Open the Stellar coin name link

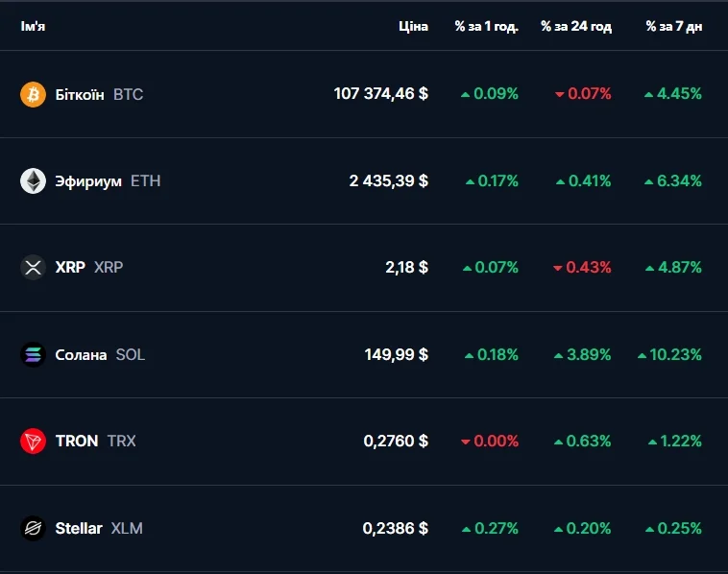pyautogui.click(x=79, y=528)
